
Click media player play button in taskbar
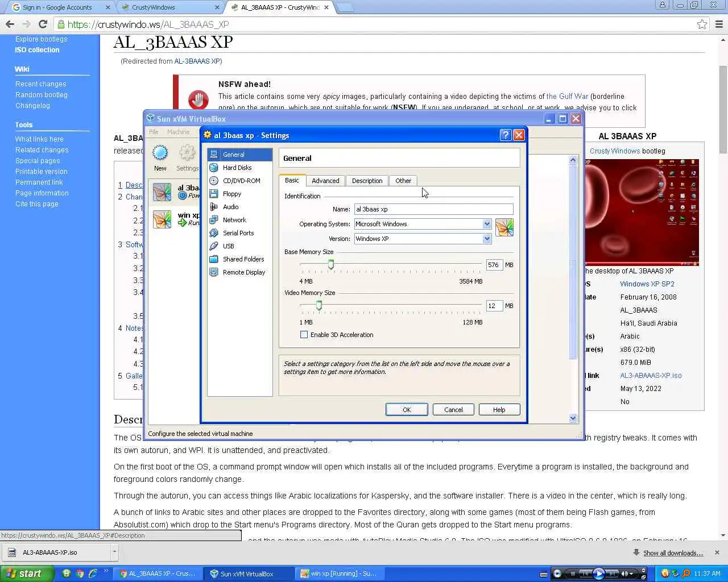pyautogui.click(x=599, y=573)
